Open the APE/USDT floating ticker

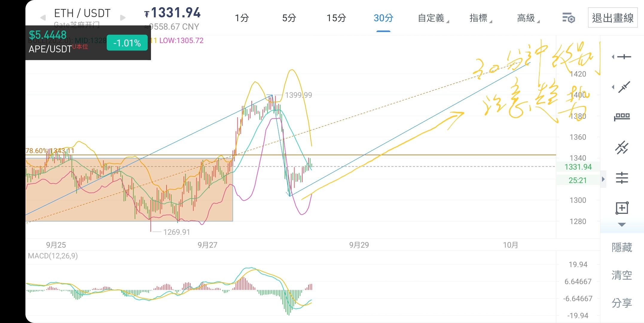point(88,43)
